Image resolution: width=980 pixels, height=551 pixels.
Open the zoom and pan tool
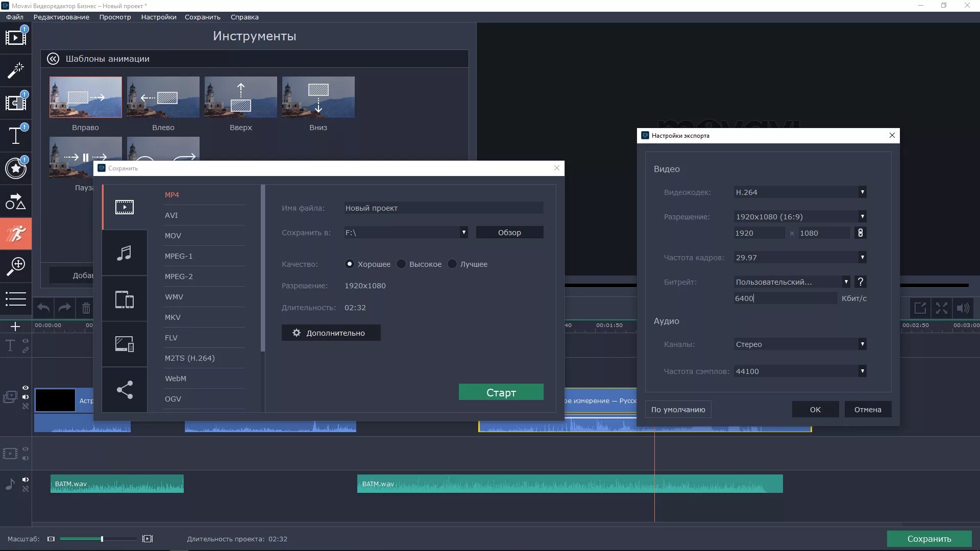click(15, 266)
